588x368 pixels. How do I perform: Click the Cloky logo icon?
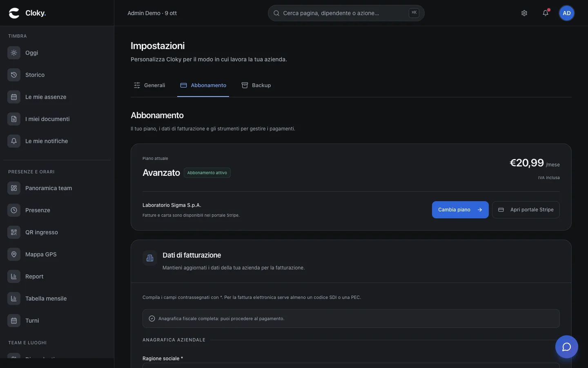tap(14, 13)
